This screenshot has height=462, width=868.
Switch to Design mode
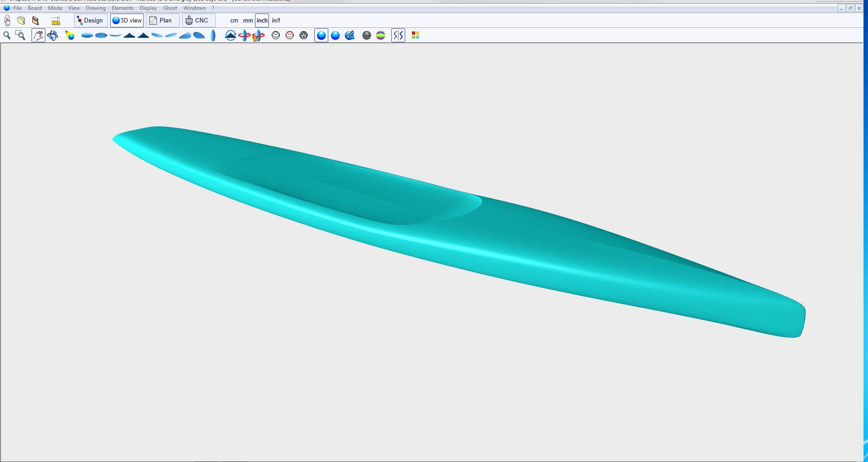point(90,21)
